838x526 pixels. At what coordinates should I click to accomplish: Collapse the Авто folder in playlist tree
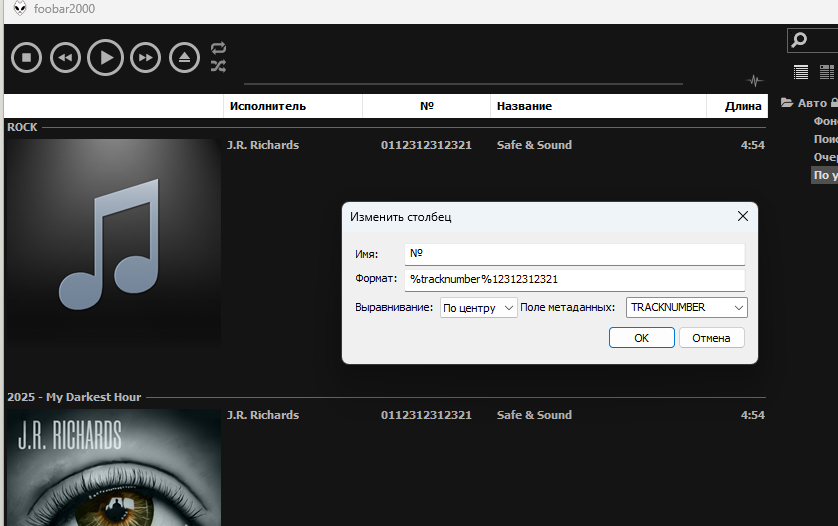pos(787,103)
